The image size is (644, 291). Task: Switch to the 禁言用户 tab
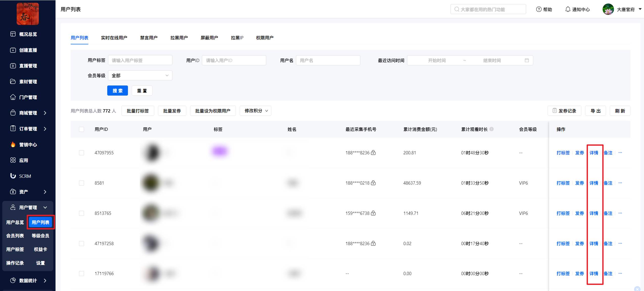click(149, 38)
